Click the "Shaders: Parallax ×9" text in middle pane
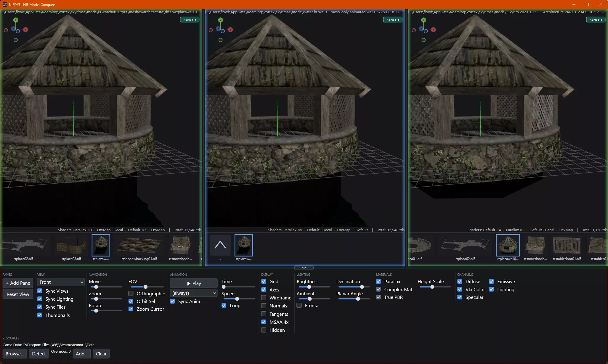 [285, 230]
